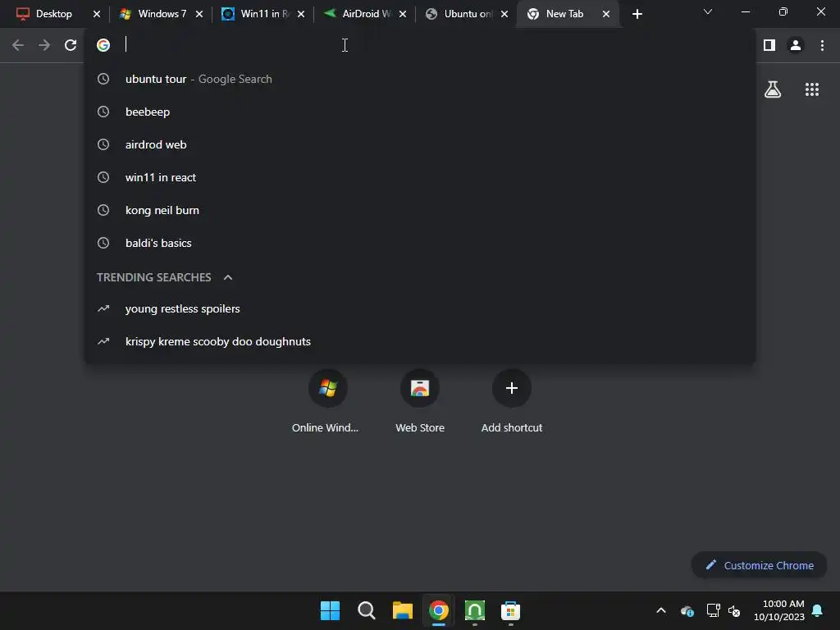840x630 pixels.
Task: Open the clock showing 10:00 AM
Action: click(779, 610)
